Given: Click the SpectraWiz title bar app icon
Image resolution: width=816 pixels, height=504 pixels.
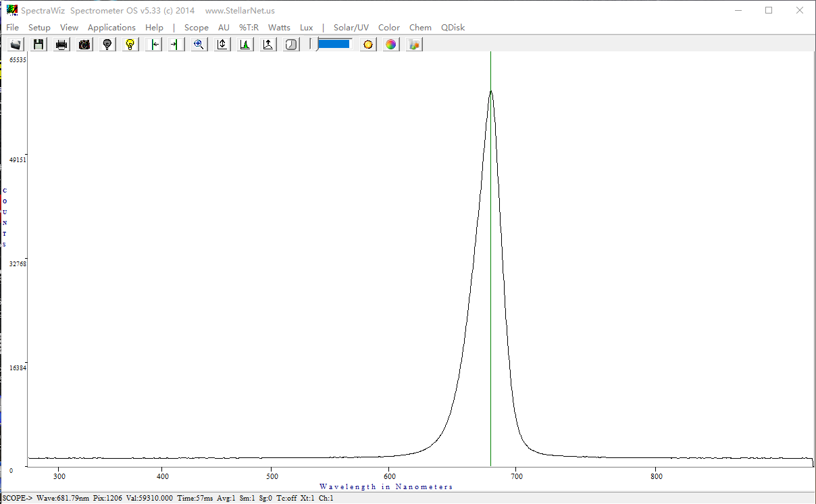Looking at the screenshot, I should point(12,10).
